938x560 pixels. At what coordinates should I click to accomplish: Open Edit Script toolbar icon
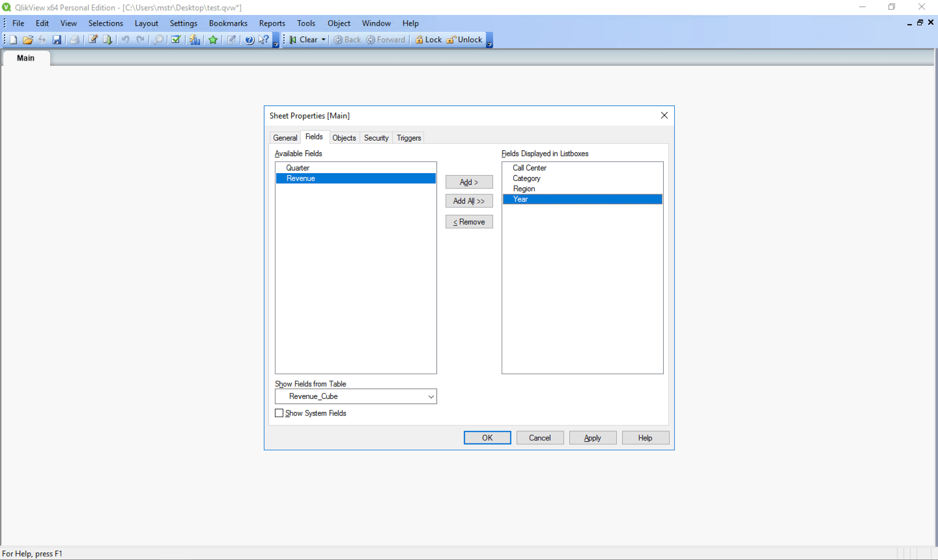(x=93, y=40)
